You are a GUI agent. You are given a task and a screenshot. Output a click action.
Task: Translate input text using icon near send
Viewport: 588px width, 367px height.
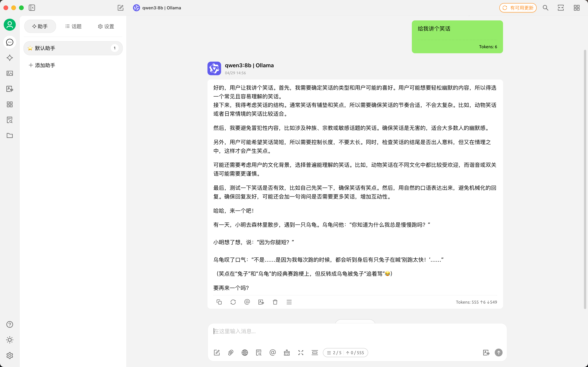point(486,352)
